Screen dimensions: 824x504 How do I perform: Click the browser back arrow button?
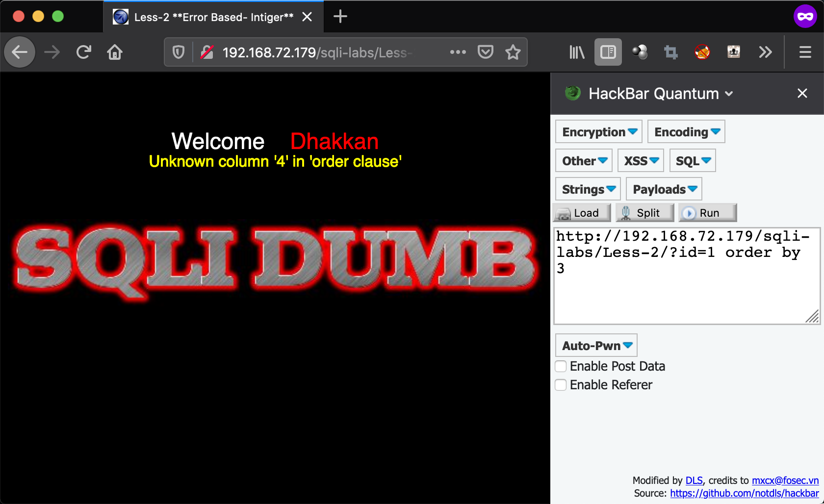(x=20, y=52)
